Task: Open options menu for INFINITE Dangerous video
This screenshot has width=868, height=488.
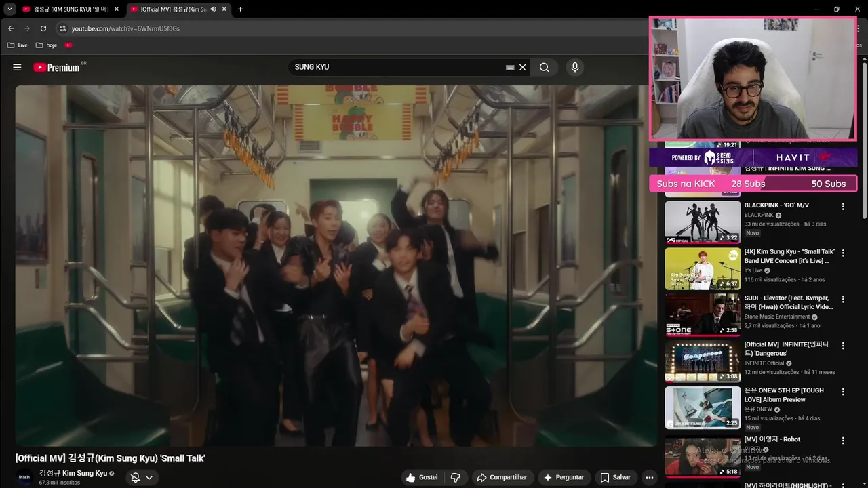Action: (843, 346)
